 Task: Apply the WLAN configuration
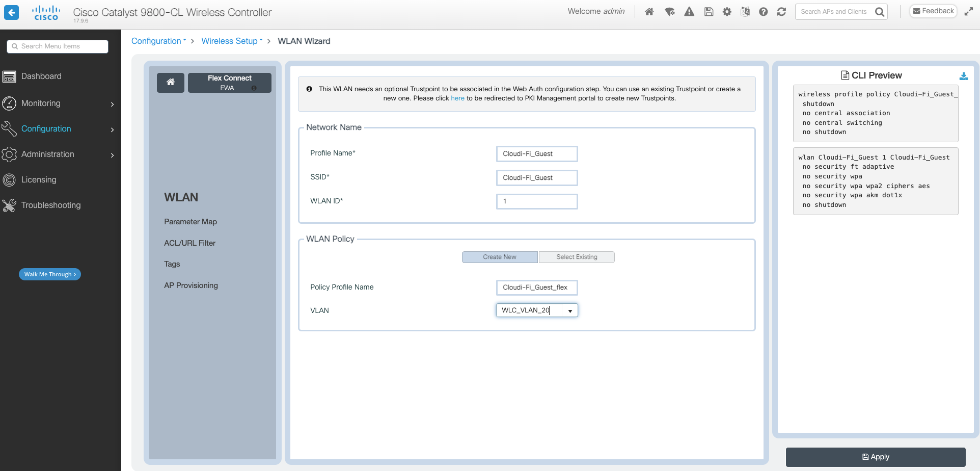click(x=876, y=457)
